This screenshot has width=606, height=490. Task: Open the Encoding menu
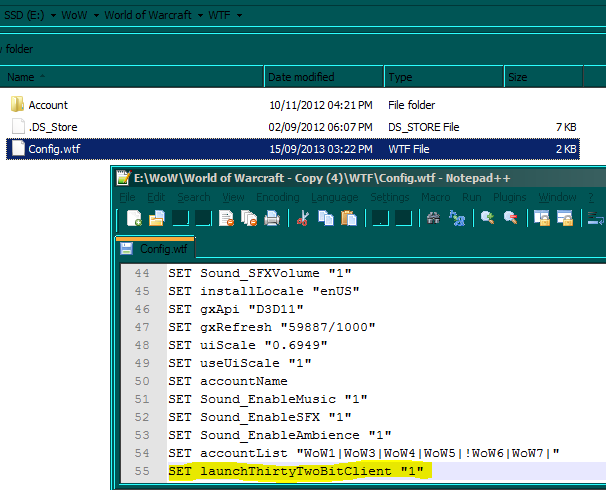277,197
